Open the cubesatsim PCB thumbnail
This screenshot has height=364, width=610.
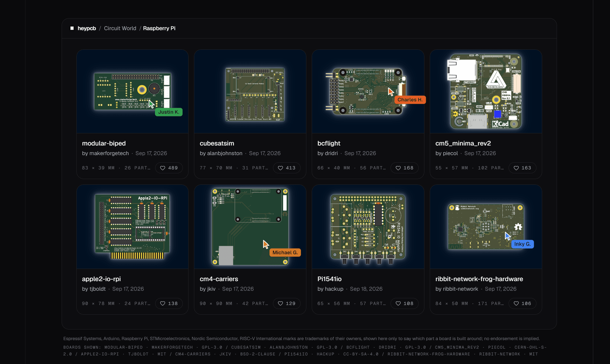250,91
